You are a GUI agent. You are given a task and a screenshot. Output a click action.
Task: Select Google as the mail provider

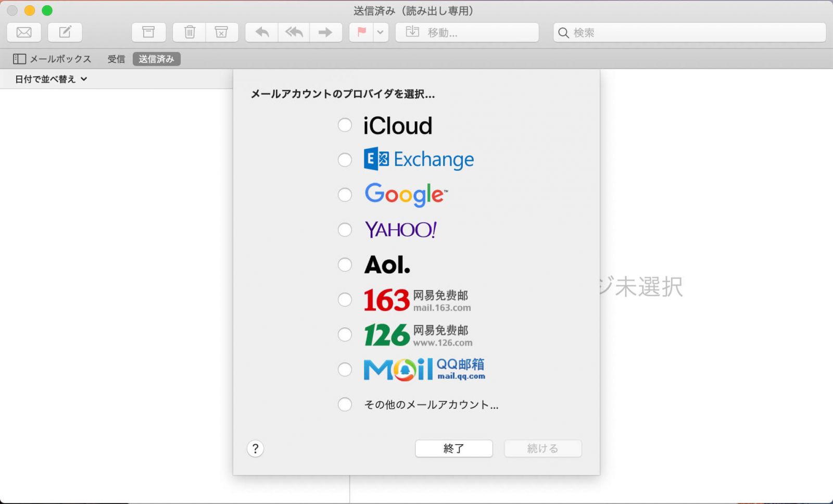345,195
